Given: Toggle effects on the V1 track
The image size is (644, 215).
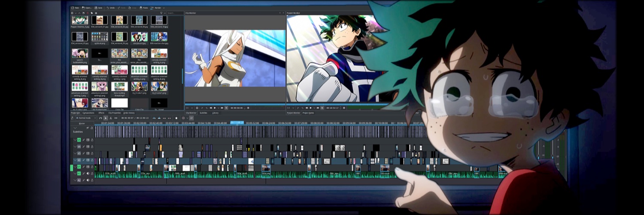Looking at the screenshot, I should tap(84, 167).
